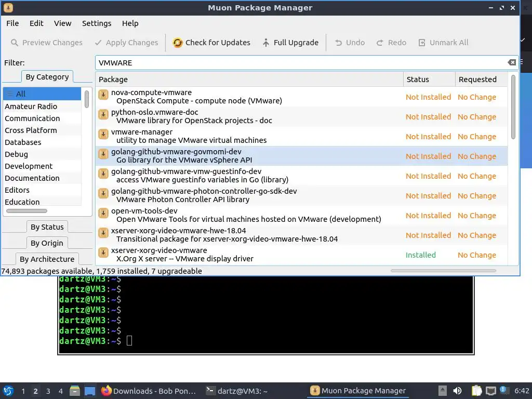532x399 pixels.
Task: Click the network monitor tray icon
Action: coord(490,391)
